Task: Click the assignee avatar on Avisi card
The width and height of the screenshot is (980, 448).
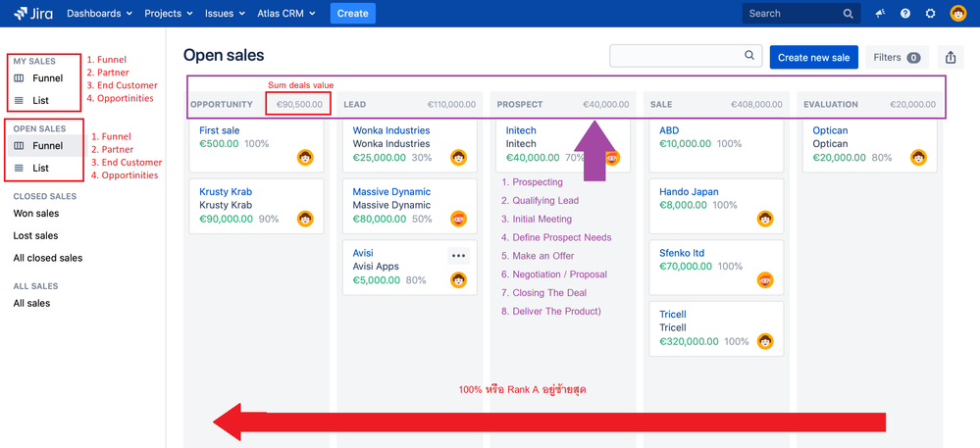Action: pyautogui.click(x=459, y=280)
